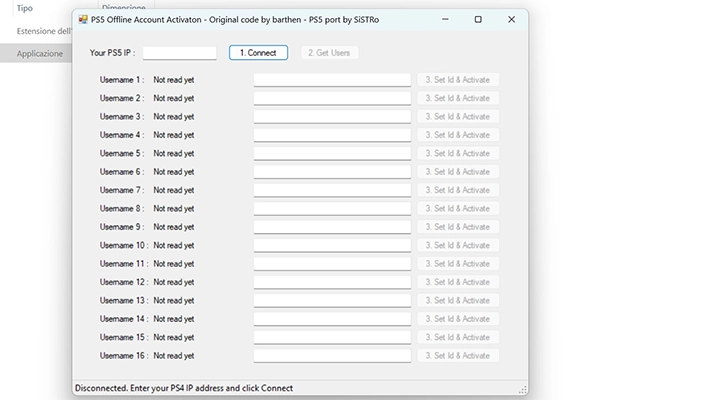The height and width of the screenshot is (400, 710).
Task: Close the PS5 Offline Account Activator window
Action: click(511, 19)
